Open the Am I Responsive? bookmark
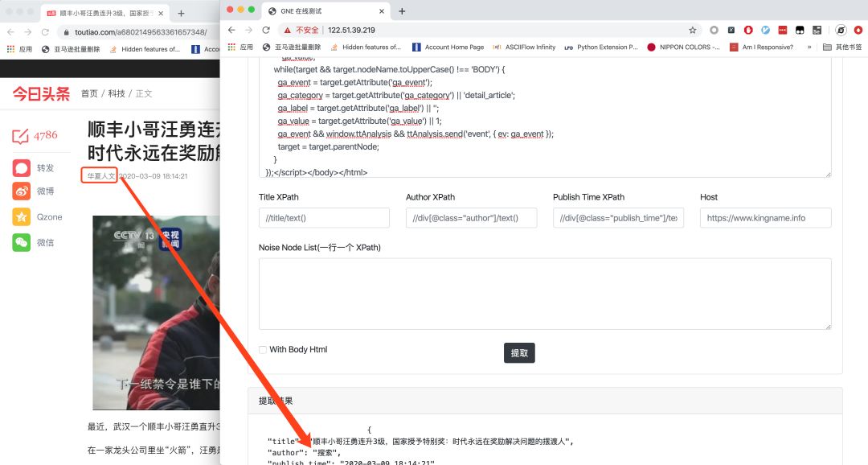This screenshot has width=868, height=465. tap(761, 47)
